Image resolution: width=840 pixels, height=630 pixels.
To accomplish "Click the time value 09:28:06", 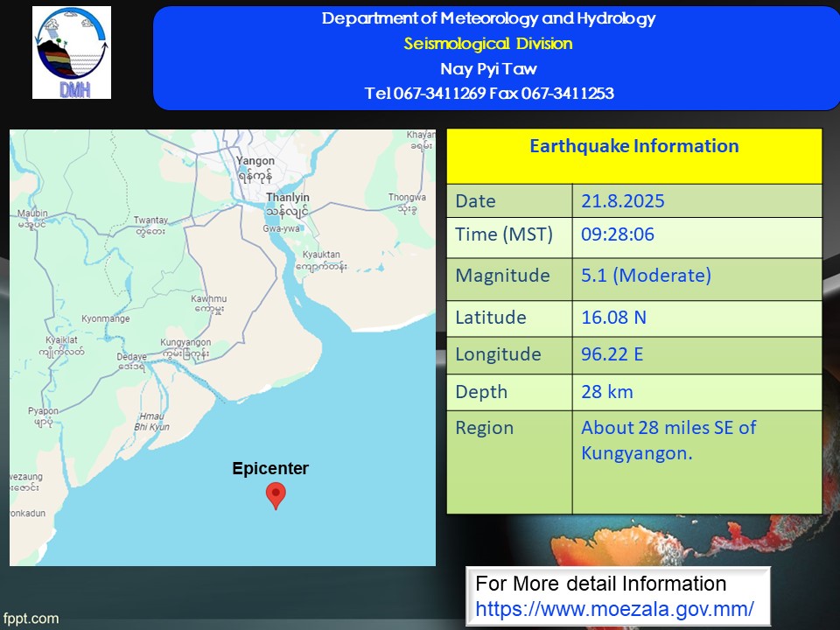I will pos(618,234).
